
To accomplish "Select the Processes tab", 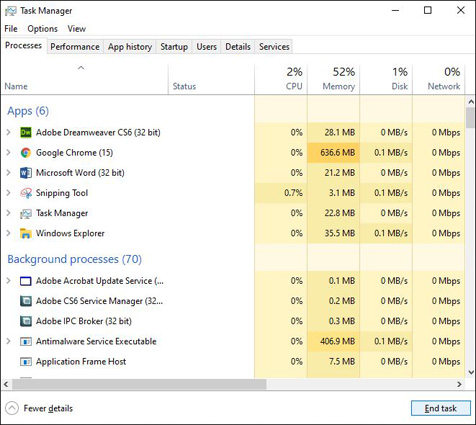I will point(23,46).
